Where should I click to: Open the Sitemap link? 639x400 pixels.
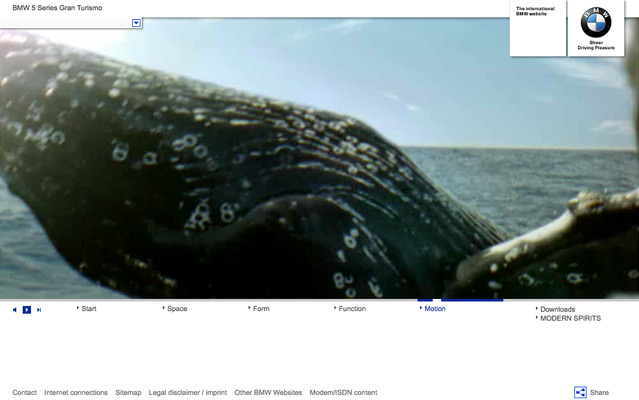(128, 393)
